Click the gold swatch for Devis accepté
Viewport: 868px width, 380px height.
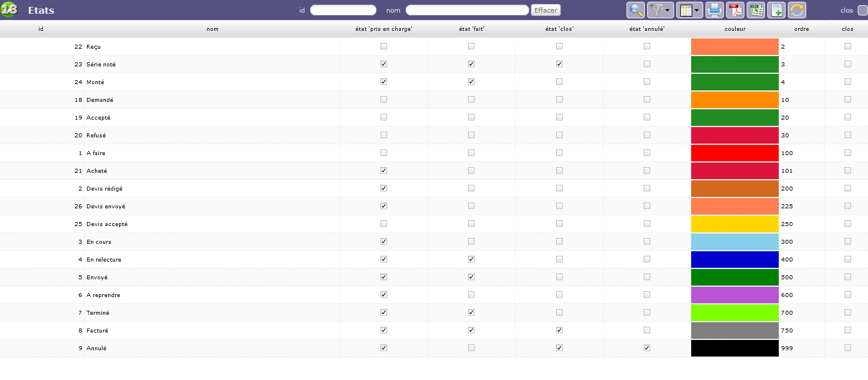(x=735, y=224)
